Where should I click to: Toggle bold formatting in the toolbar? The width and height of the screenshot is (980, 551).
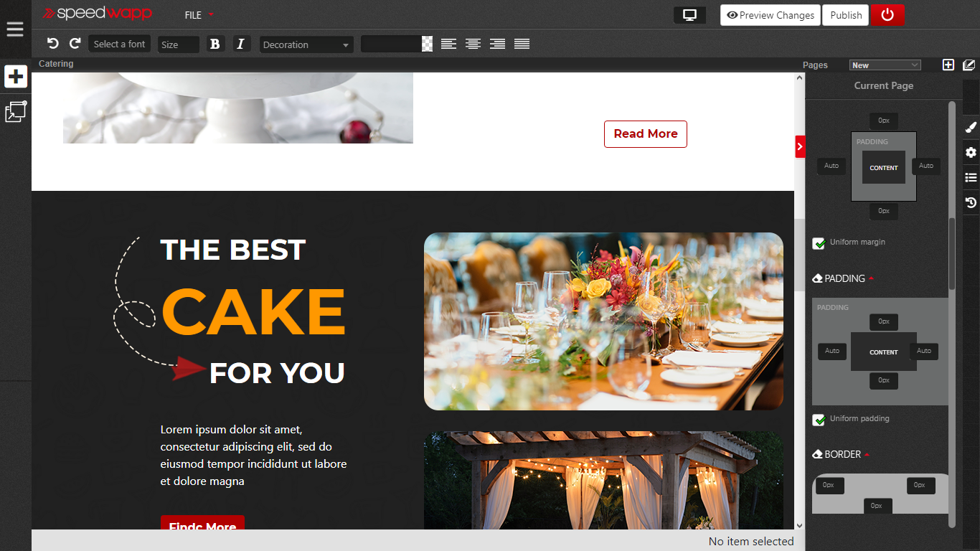coord(215,44)
